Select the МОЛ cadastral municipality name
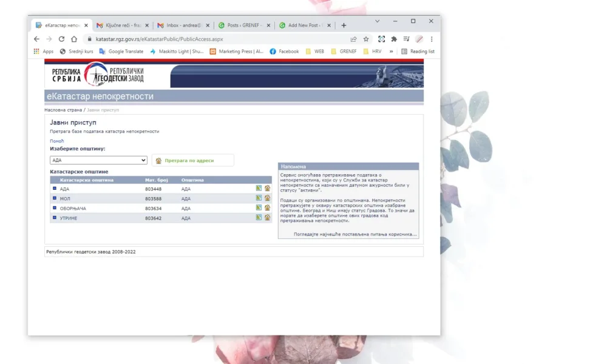This screenshot has width=607, height=364. click(65, 199)
